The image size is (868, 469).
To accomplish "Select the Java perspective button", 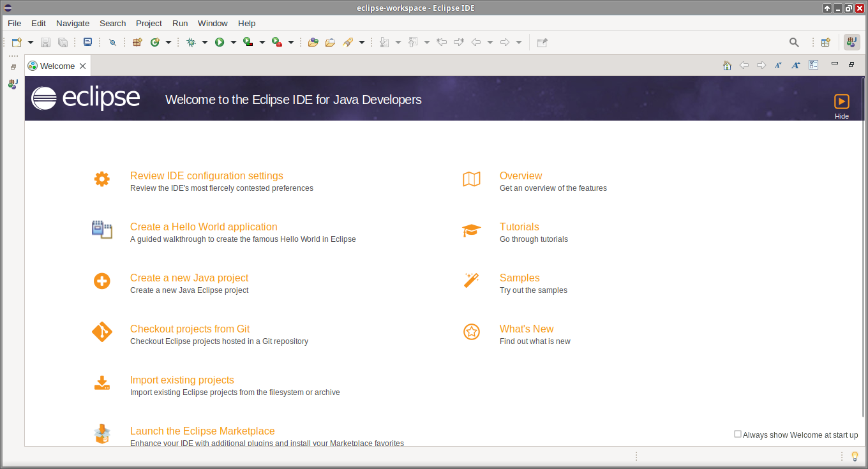I will point(851,42).
